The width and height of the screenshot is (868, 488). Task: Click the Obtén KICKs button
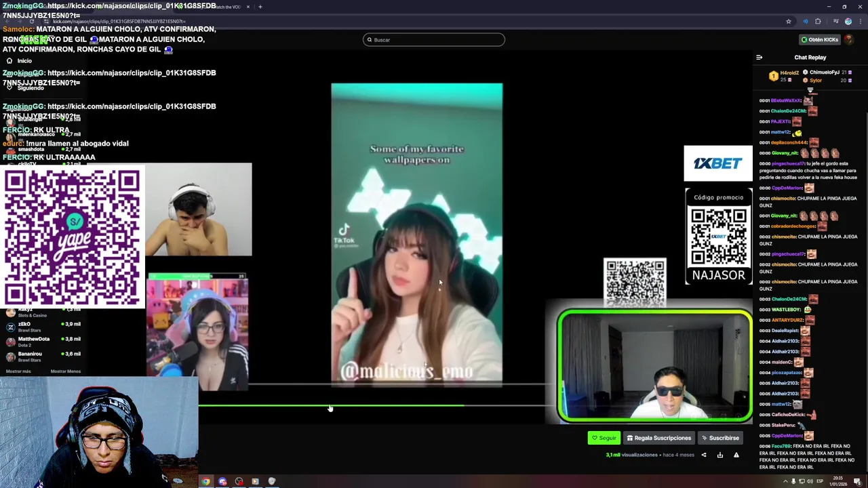820,39
